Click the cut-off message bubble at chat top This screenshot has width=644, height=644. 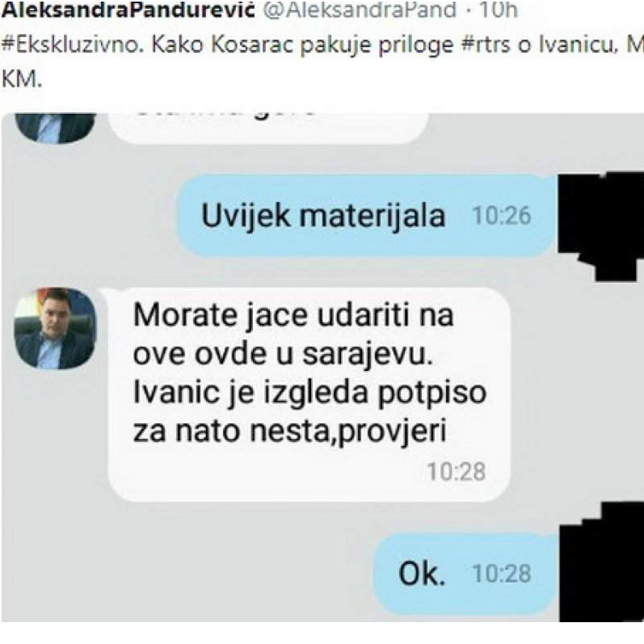tap(269, 128)
